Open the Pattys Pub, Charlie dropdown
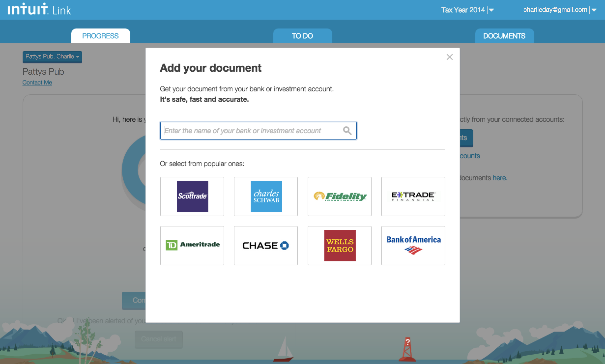This screenshot has width=605, height=364. coord(52,57)
